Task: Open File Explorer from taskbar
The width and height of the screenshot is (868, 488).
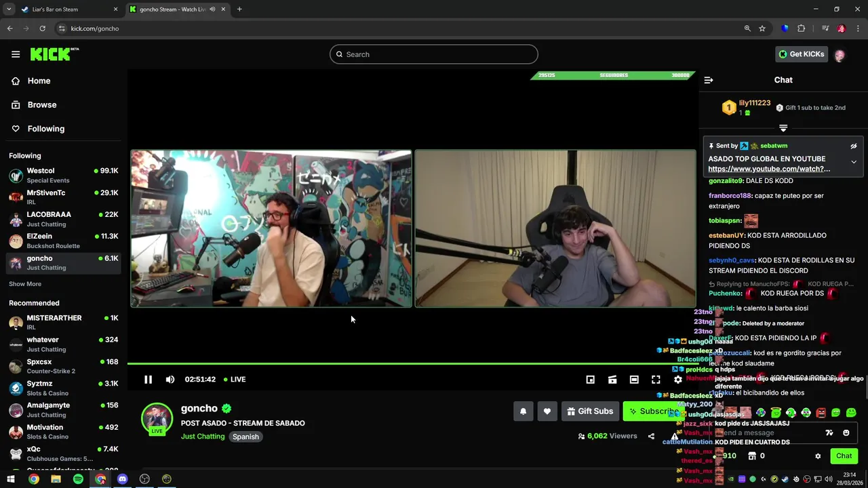Action: [x=56, y=479]
